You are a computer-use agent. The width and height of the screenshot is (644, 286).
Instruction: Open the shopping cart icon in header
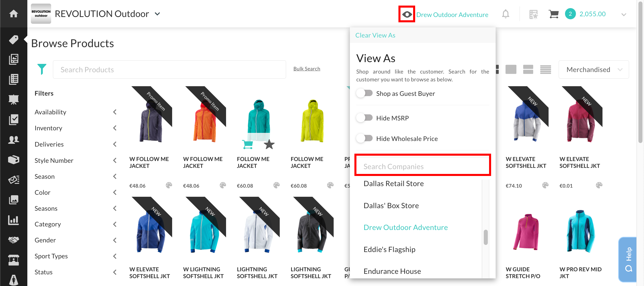(x=554, y=14)
